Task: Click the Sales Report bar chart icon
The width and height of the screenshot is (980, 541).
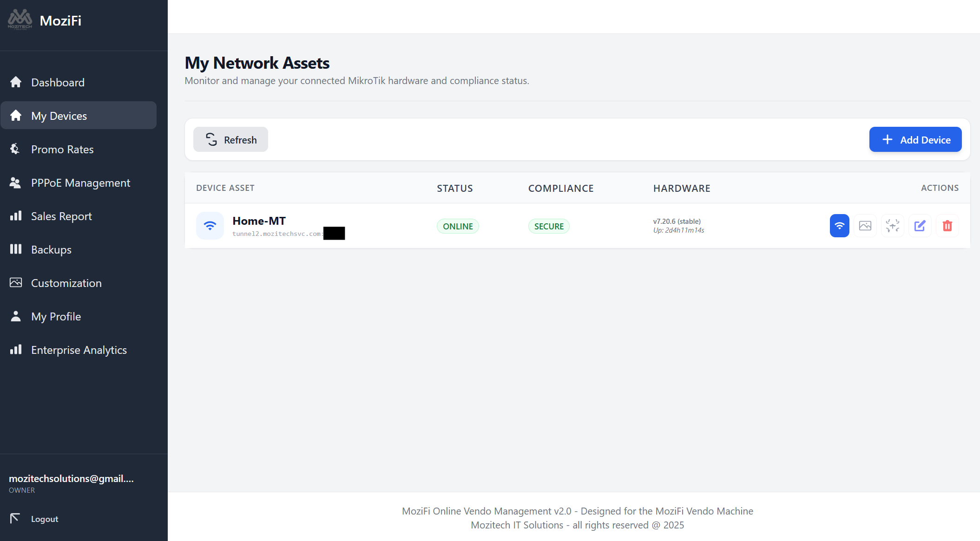Action: [x=16, y=215]
